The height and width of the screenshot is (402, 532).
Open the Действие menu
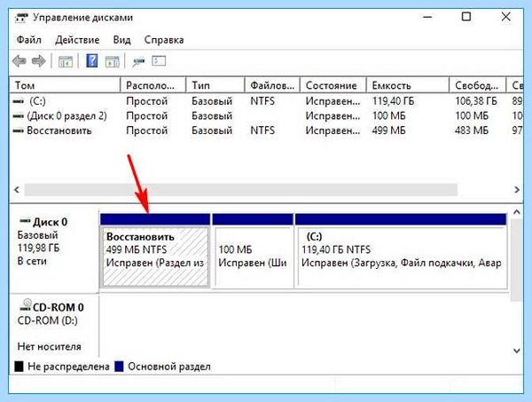click(77, 40)
